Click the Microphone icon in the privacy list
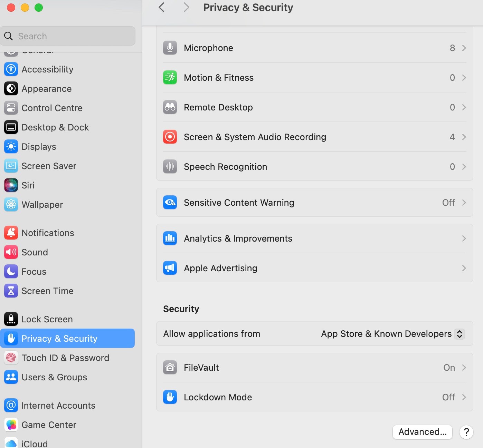 click(x=170, y=48)
